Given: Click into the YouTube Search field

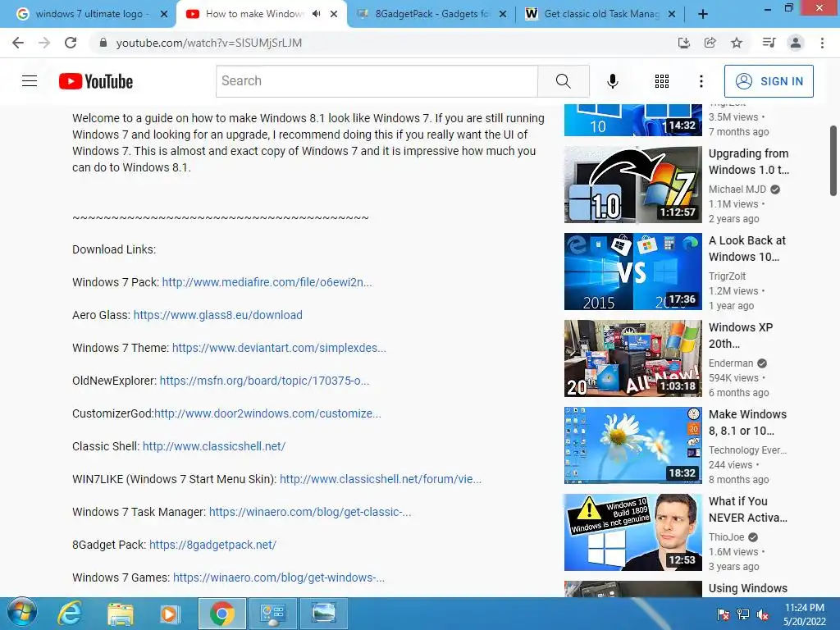Looking at the screenshot, I should pyautogui.click(x=377, y=81).
